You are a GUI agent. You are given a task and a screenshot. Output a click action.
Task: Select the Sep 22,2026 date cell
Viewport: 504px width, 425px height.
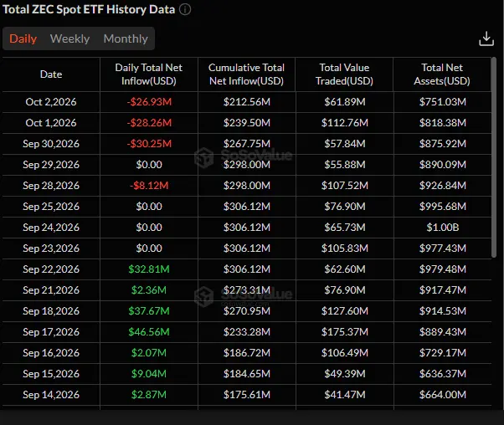pyautogui.click(x=51, y=269)
